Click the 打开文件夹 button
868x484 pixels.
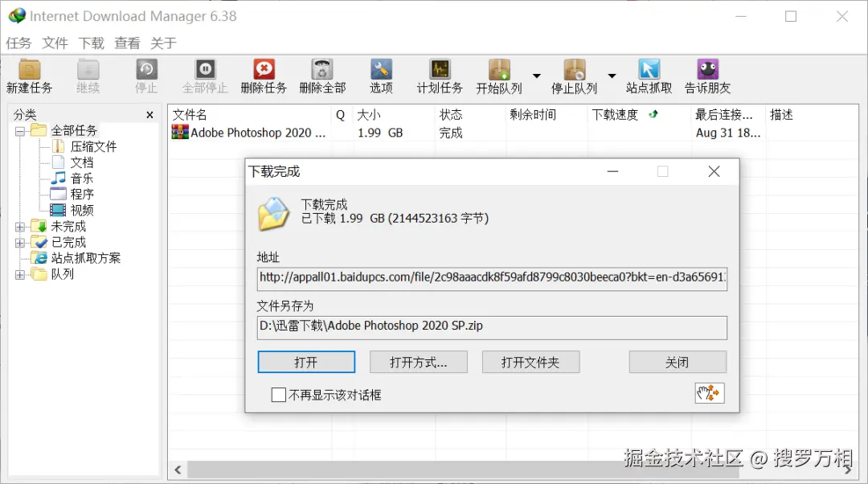531,362
